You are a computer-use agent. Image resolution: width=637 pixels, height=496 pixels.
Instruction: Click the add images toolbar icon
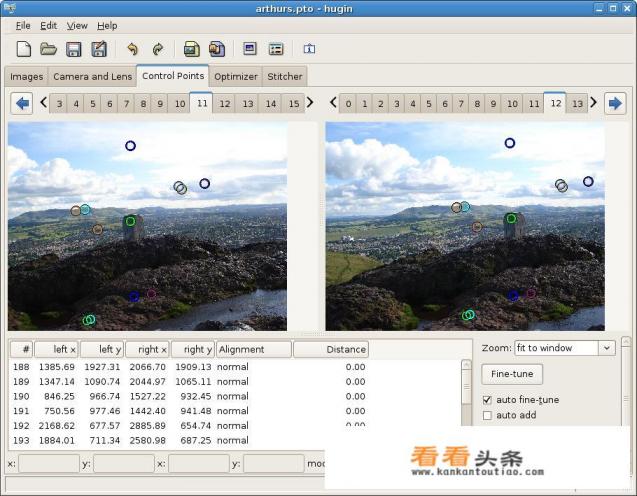point(191,49)
